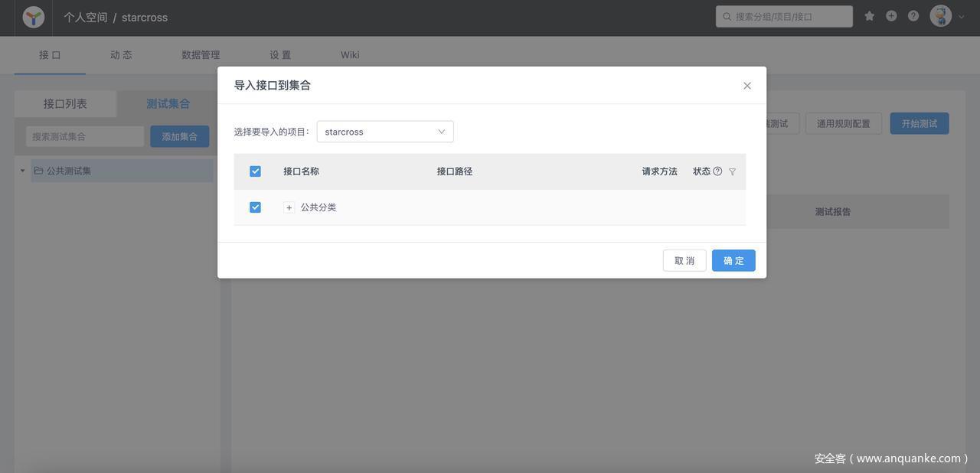
Task: Click the 取消 cancel button
Action: (684, 260)
